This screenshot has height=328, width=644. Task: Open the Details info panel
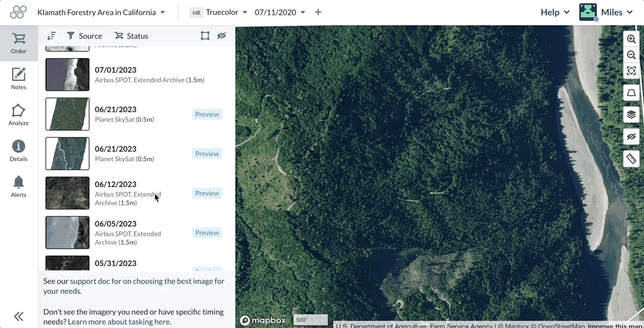18,150
